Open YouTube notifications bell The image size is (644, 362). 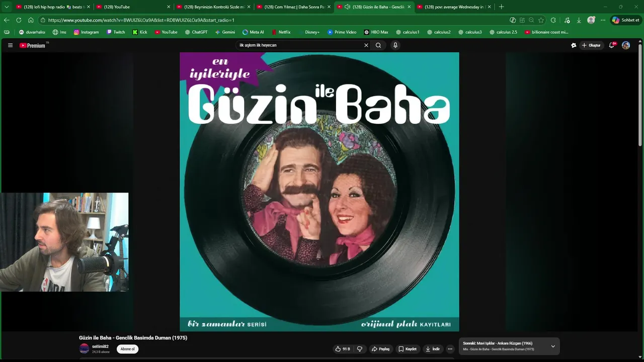(612, 45)
